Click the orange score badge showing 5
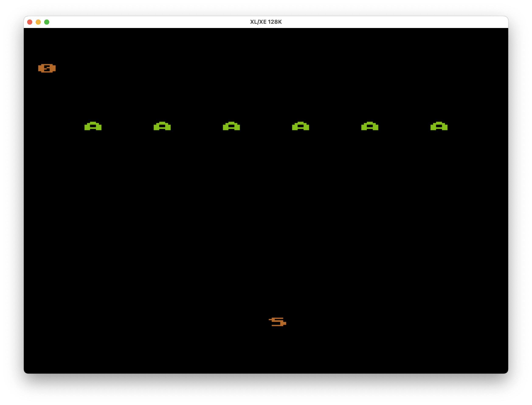 47,68
